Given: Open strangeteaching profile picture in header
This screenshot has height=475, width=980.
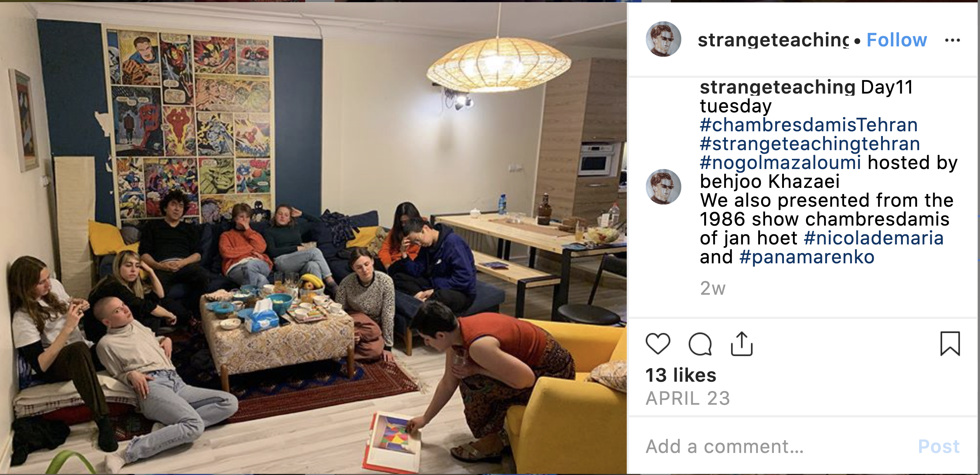Looking at the screenshot, I should coord(663,39).
